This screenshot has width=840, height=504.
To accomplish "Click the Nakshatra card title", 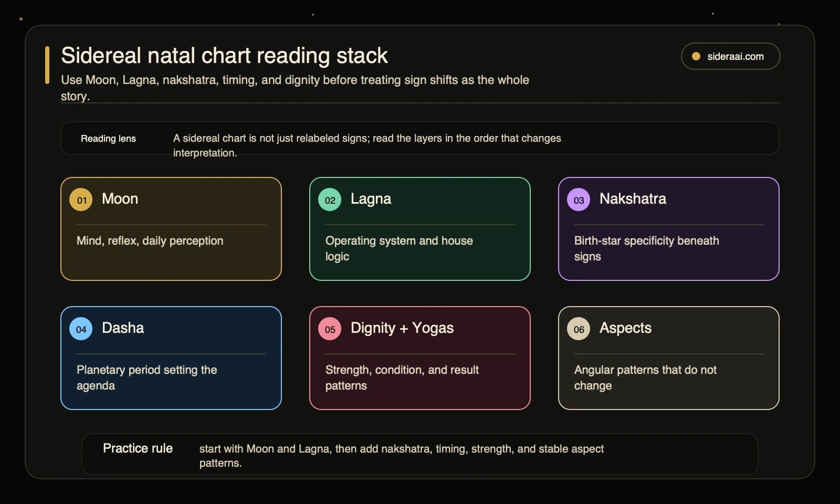I will pos(633,199).
